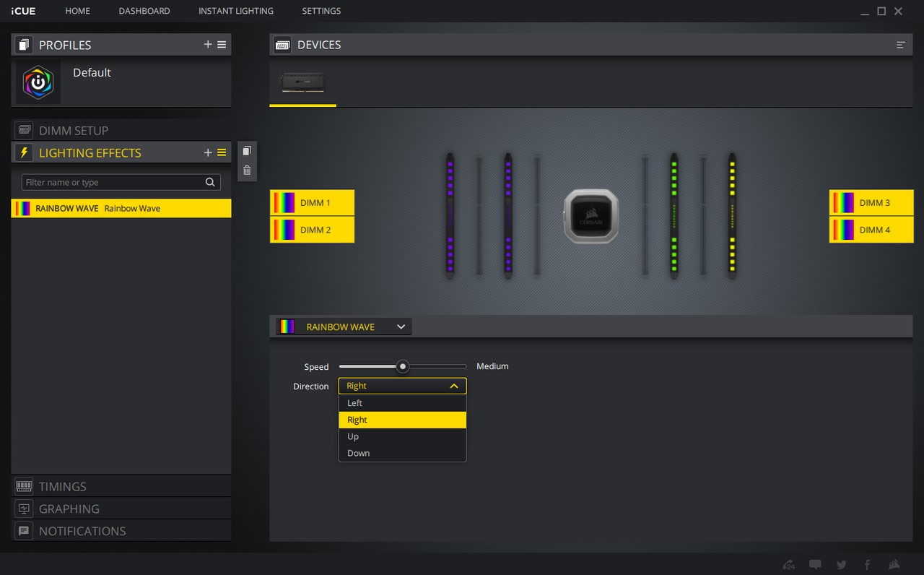This screenshot has height=575, width=924.
Task: Add a new profile with plus icon
Action: pyautogui.click(x=208, y=45)
